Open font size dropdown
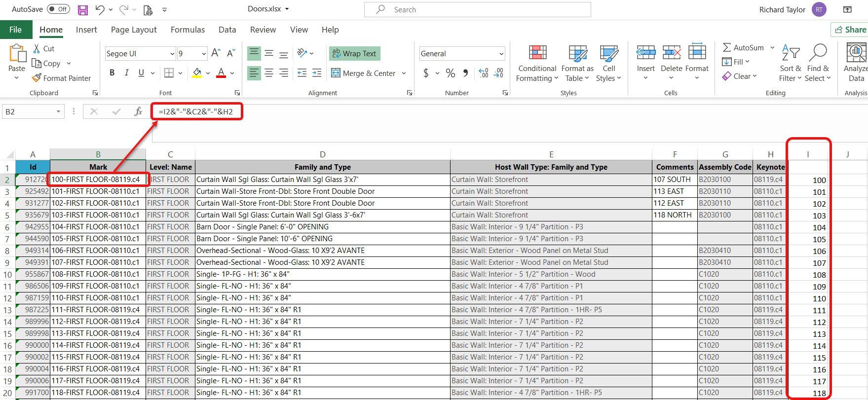868x400 pixels. 204,54
